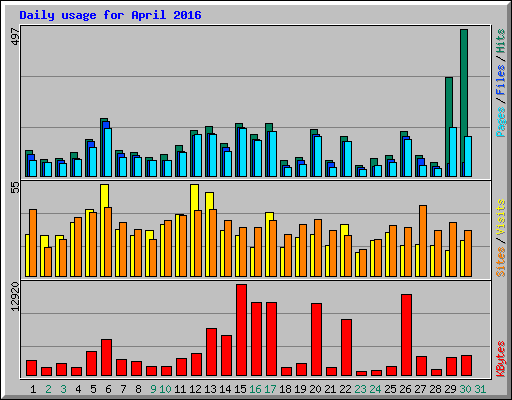512x400 pixels.
Task: Click day label '5' on the axis
Action: click(93, 389)
